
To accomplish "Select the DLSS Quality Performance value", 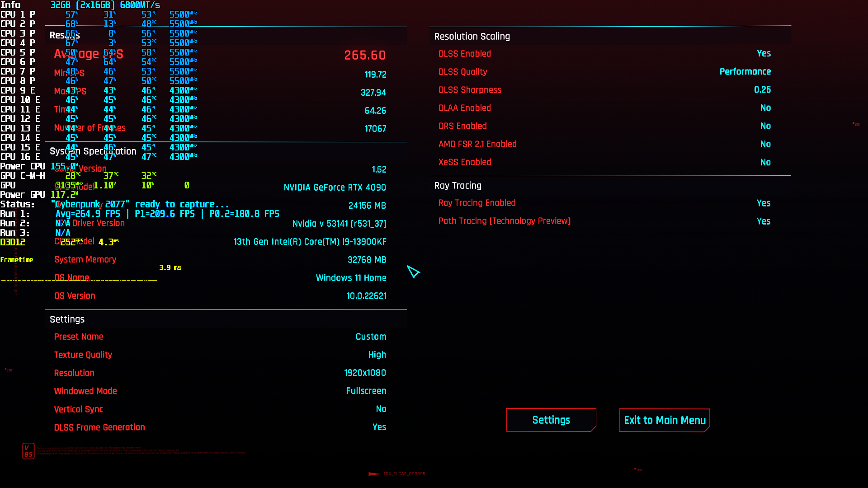I will point(745,72).
